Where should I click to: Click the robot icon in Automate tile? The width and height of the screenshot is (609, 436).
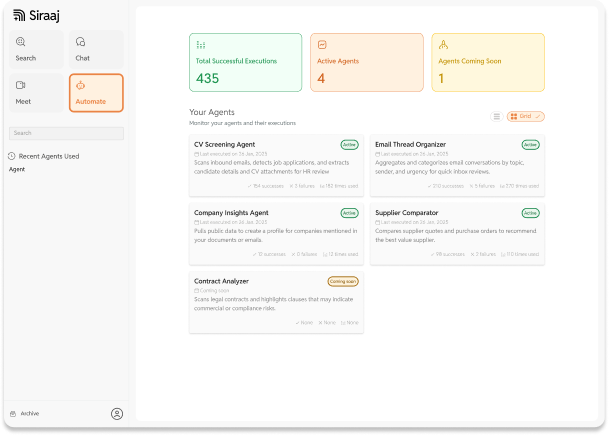click(80, 85)
